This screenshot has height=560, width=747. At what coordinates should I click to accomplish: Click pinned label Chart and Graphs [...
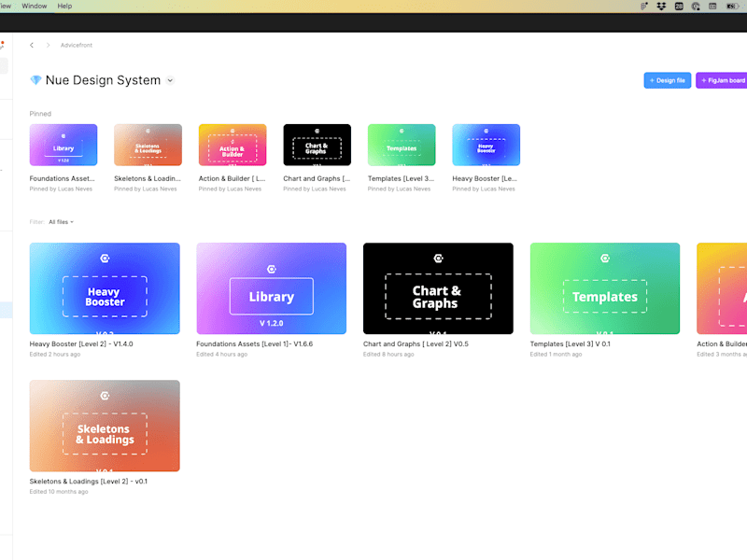(x=317, y=178)
